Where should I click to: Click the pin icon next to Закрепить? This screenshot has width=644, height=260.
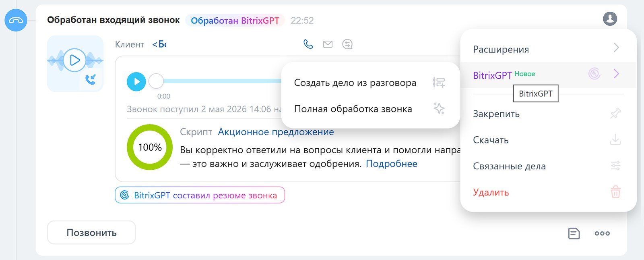(615, 114)
